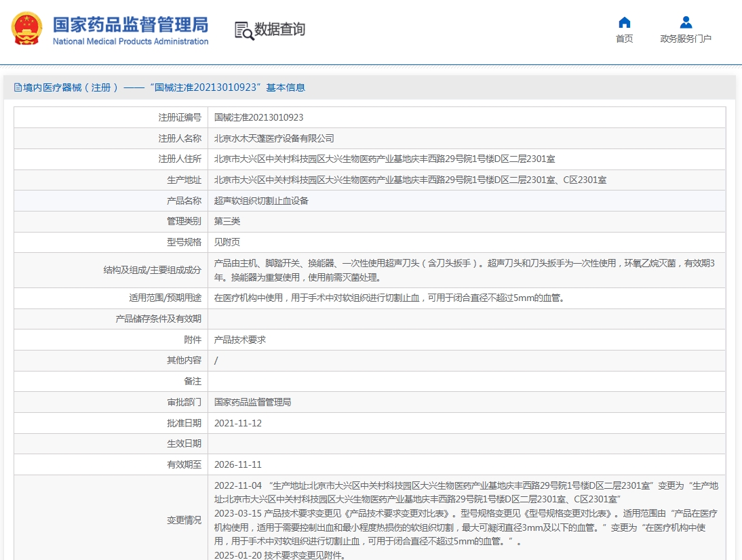Select product name 超声软组织切割止血设备
Viewport: 742px width, 560px height.
(x=261, y=201)
